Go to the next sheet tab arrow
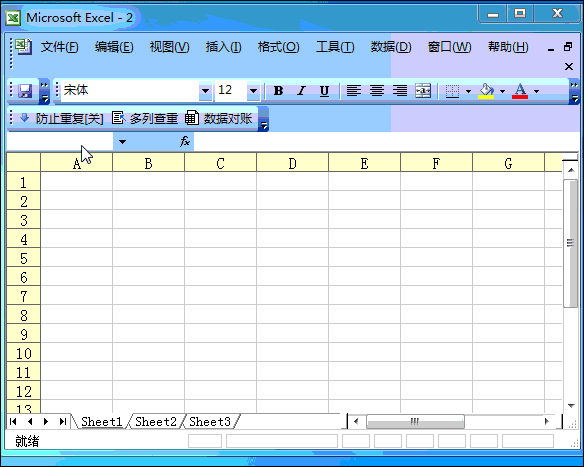Screen dimensions: 584x467 click(x=46, y=422)
